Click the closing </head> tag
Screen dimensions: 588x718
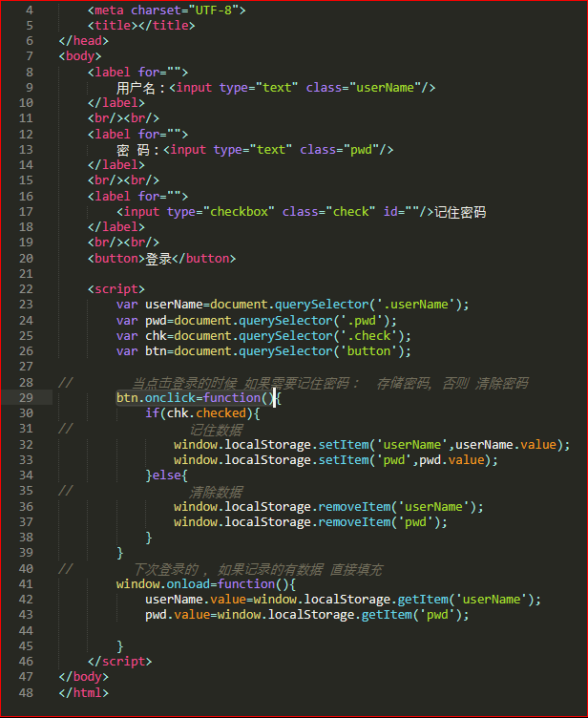pos(84,41)
